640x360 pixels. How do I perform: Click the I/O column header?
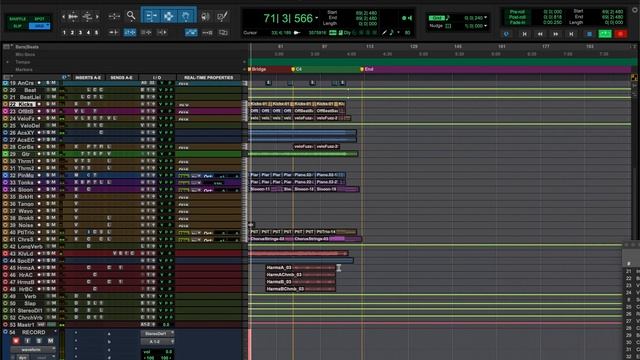(157, 78)
